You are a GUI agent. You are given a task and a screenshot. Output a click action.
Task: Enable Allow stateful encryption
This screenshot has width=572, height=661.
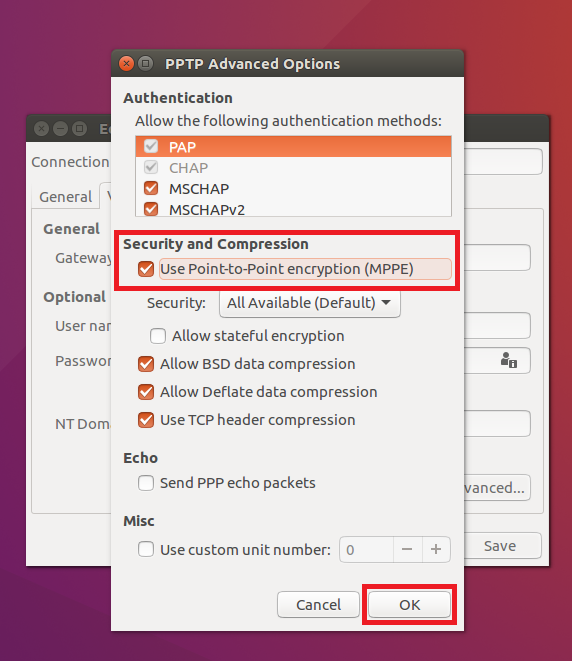(x=158, y=336)
